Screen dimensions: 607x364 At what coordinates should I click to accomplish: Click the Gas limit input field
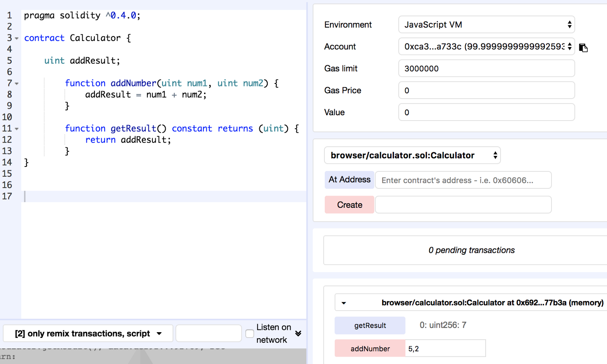coord(486,69)
